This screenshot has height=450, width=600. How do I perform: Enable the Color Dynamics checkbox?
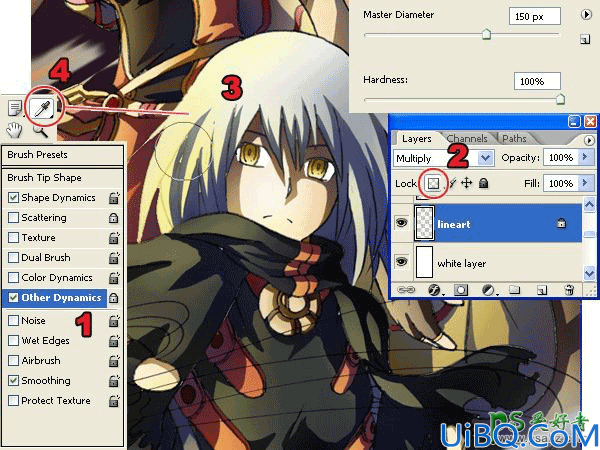(x=13, y=277)
